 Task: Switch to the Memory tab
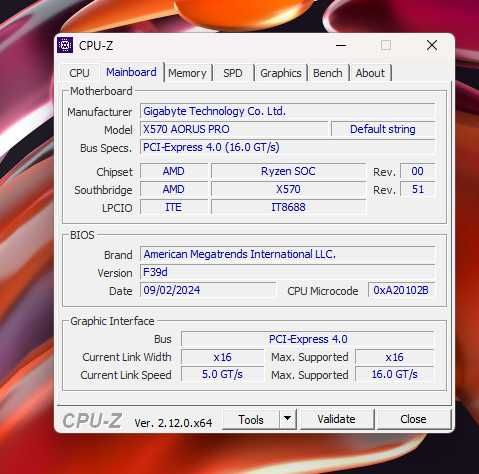[x=187, y=73]
